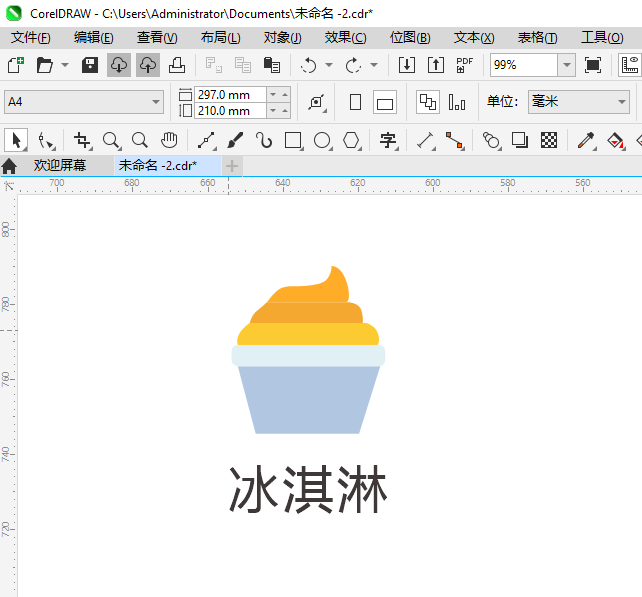Screen dimensions: 642x597
Task: Toggle the show rulers icon
Action: tap(630, 65)
